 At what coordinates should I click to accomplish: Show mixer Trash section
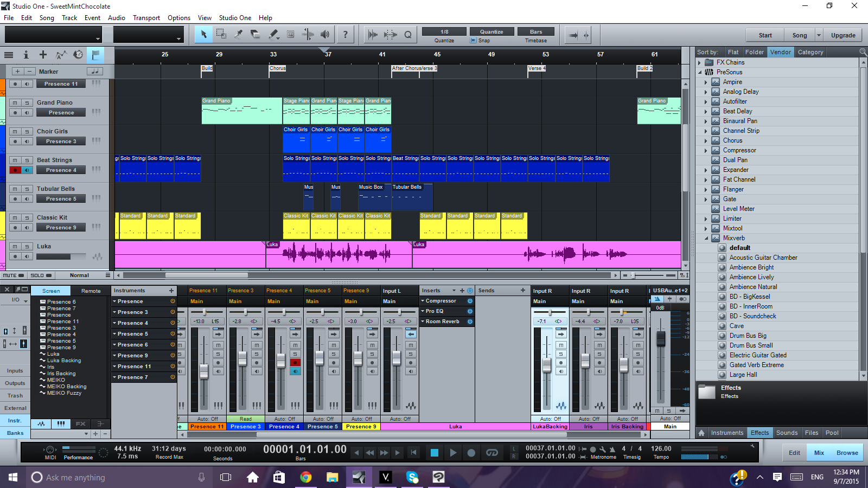(x=15, y=396)
